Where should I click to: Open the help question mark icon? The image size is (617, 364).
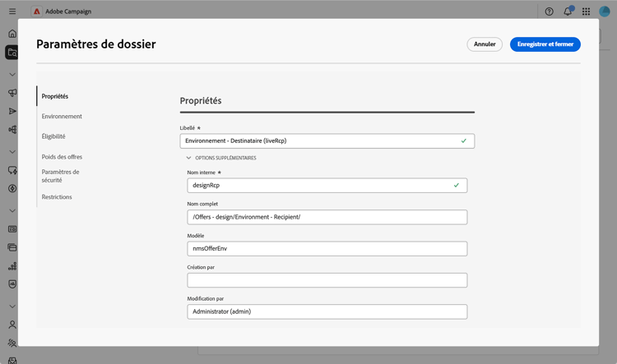tap(549, 12)
